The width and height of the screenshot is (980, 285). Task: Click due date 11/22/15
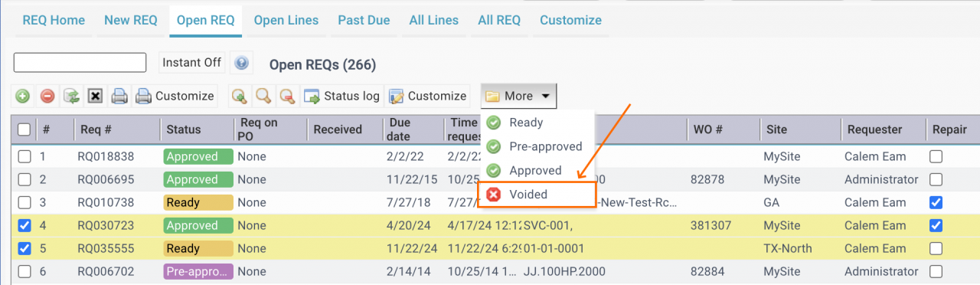411,179
